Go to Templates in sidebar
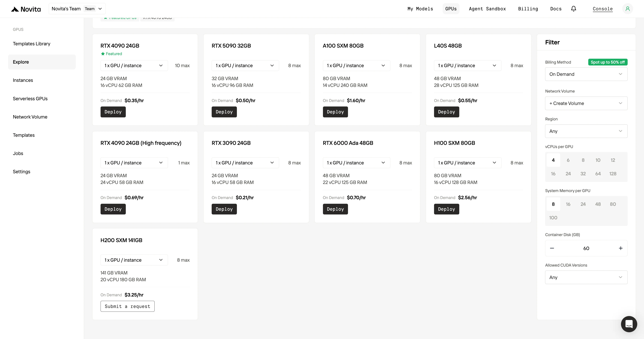This screenshot has width=644, height=339. point(42,135)
